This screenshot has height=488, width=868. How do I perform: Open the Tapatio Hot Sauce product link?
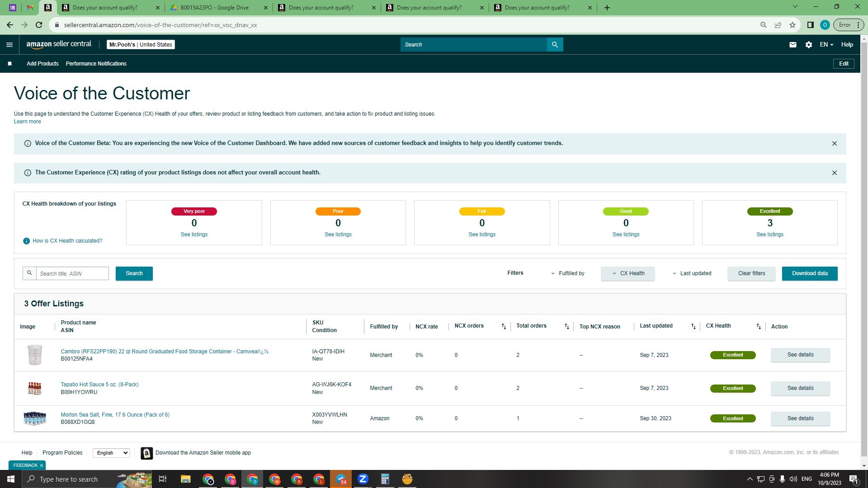tap(100, 385)
